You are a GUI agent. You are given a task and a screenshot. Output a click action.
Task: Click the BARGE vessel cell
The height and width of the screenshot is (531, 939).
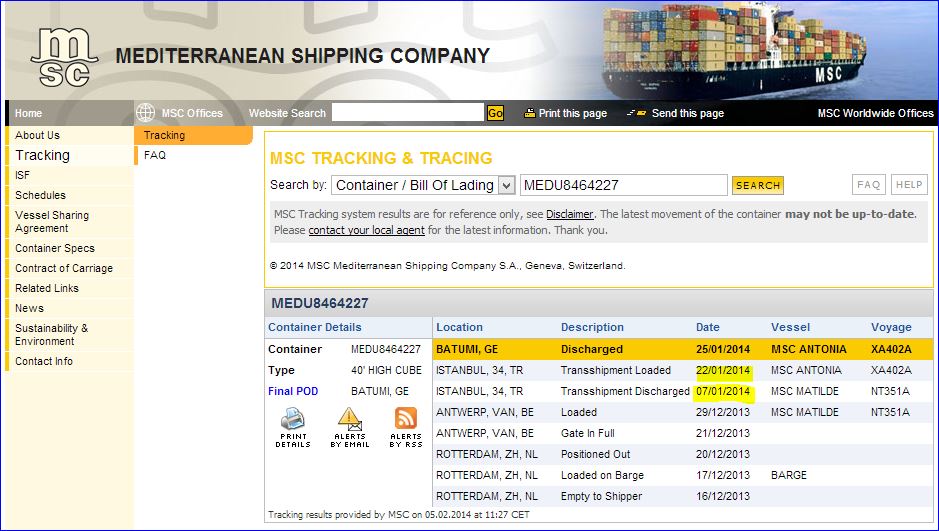coord(789,475)
